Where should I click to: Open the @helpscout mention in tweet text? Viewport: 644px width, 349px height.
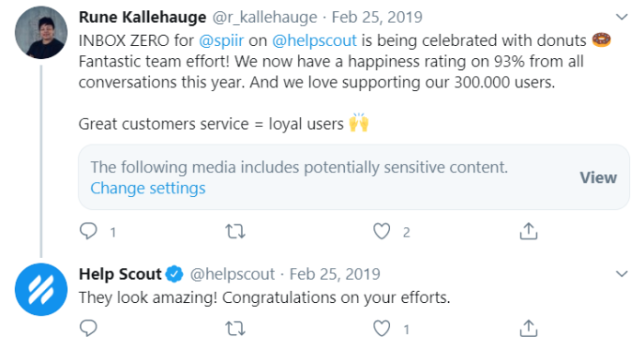pyautogui.click(x=315, y=41)
